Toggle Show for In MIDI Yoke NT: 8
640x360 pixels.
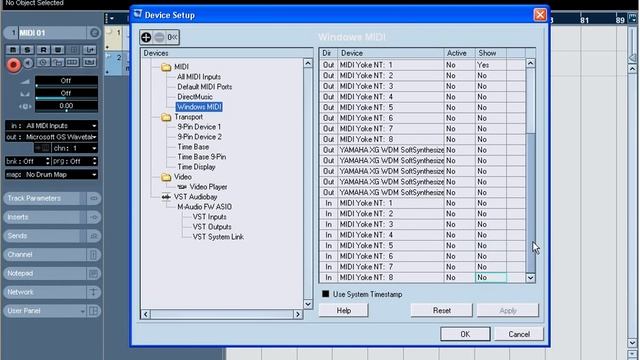coord(491,277)
